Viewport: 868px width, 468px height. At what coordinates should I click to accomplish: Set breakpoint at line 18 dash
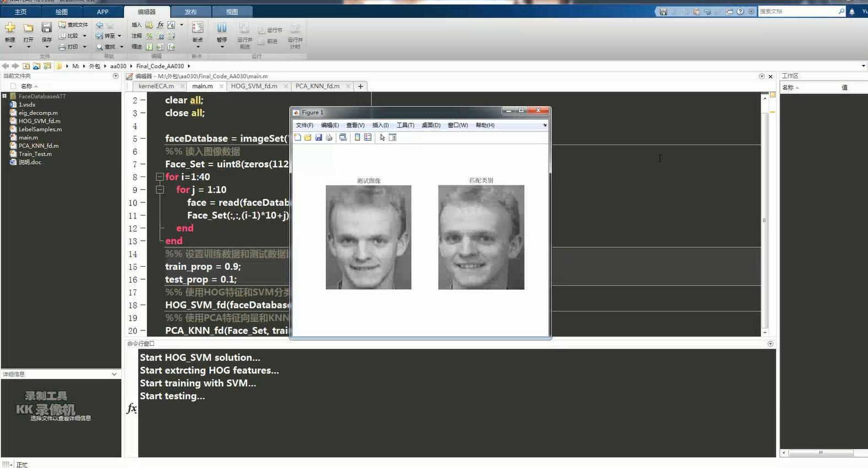143,305
